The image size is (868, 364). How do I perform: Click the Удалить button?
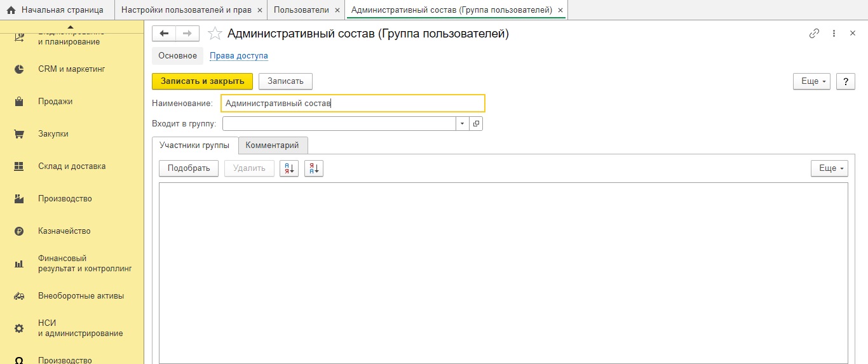coord(249,168)
